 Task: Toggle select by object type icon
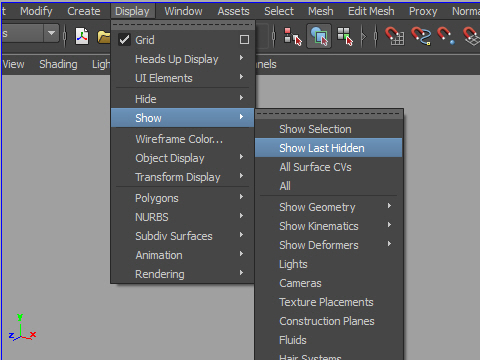coord(319,36)
